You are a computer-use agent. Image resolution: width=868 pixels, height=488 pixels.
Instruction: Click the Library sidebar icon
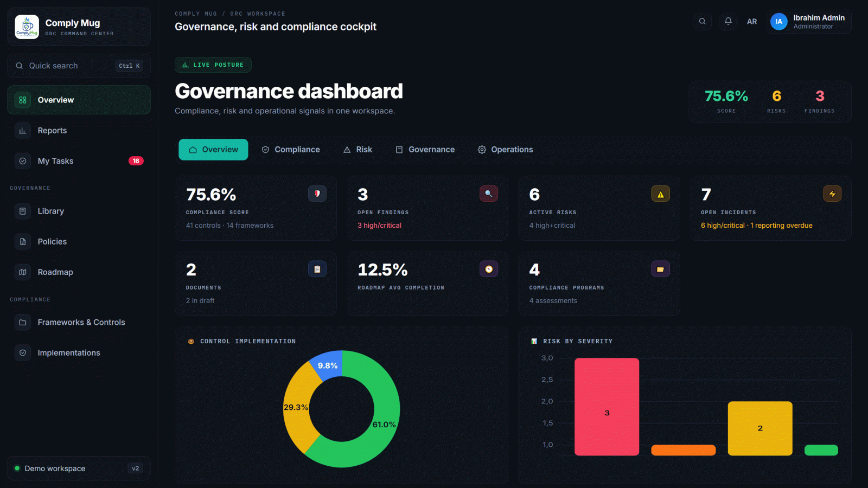[x=23, y=211]
